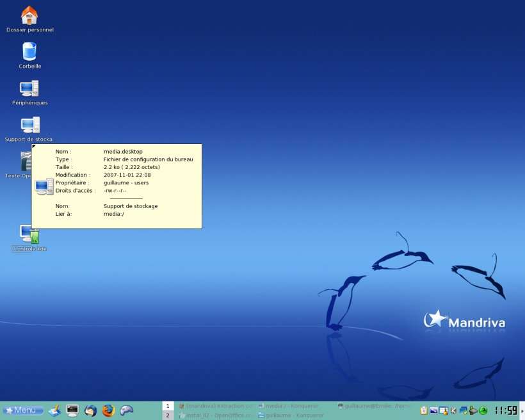
Task: Open the Texte OpenOffice document icon
Action: 26,161
